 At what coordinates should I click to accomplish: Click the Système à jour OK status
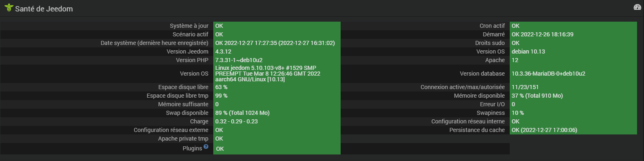coord(277,26)
